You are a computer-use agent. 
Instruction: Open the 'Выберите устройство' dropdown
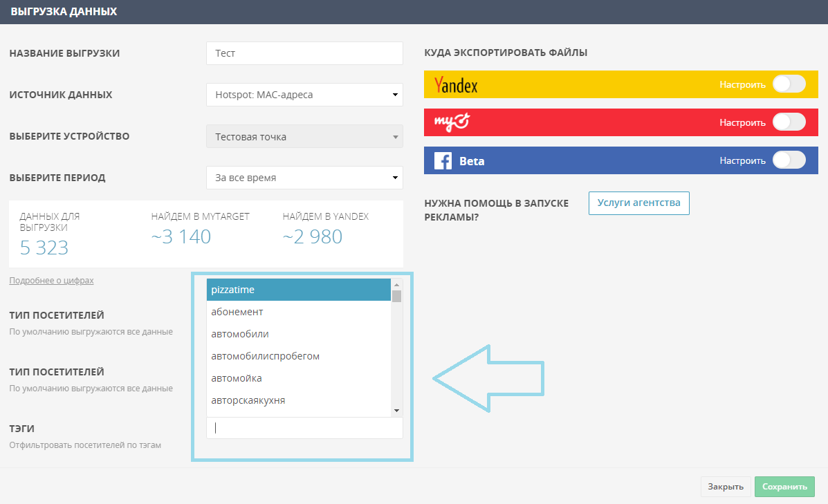304,136
